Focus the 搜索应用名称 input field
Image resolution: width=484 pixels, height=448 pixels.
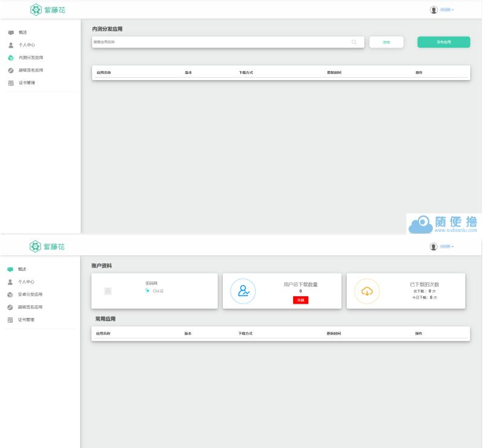(220, 42)
